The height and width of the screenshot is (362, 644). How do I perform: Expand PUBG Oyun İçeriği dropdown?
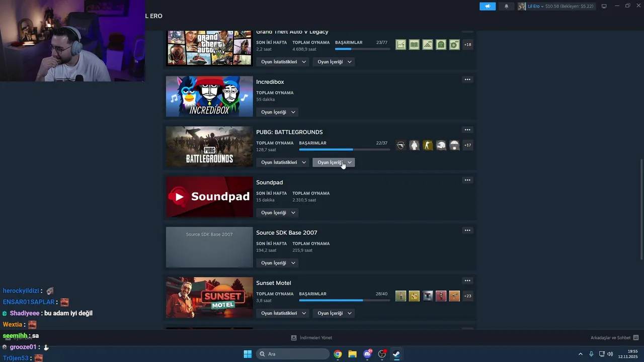[334, 162]
